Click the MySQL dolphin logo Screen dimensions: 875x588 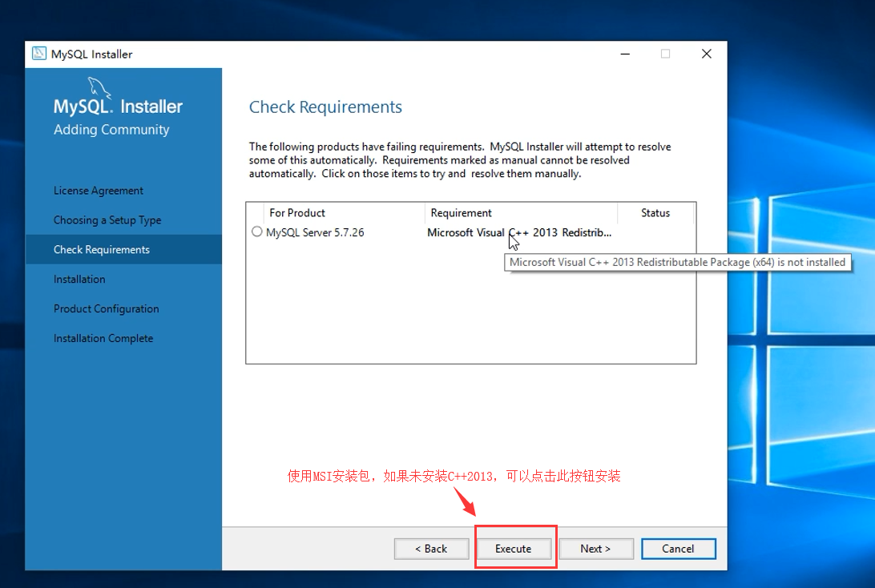click(99, 87)
